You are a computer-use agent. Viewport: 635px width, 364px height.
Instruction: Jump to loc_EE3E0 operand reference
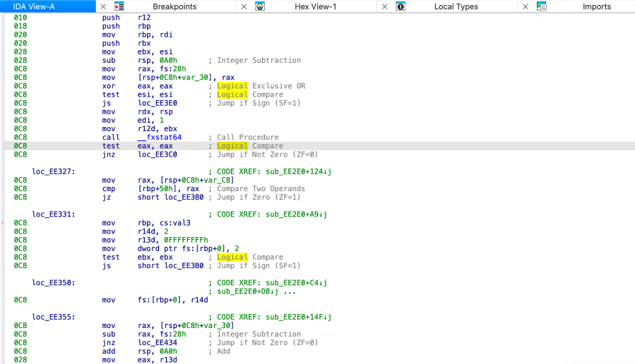point(158,103)
